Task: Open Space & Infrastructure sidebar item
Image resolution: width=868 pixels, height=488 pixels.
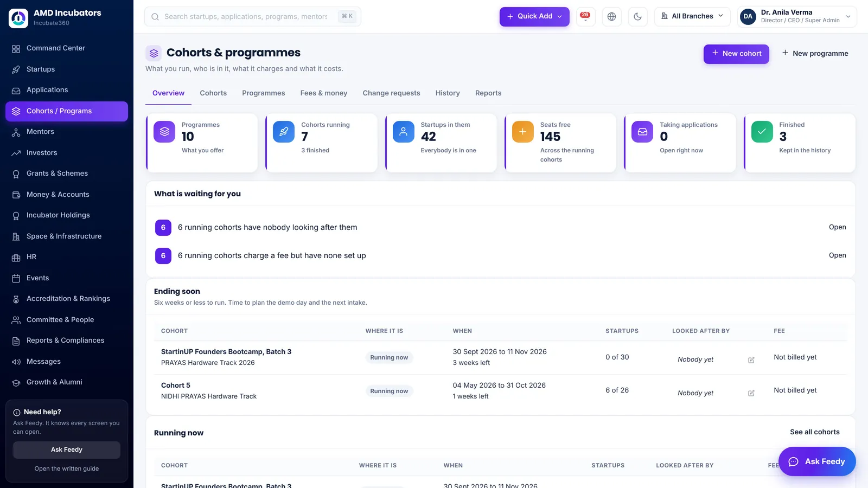Action: coord(67,236)
